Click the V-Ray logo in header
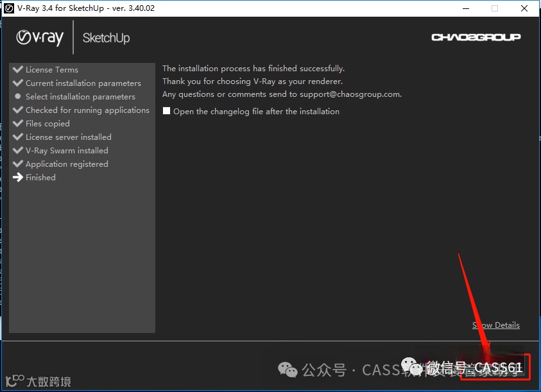 (40, 38)
